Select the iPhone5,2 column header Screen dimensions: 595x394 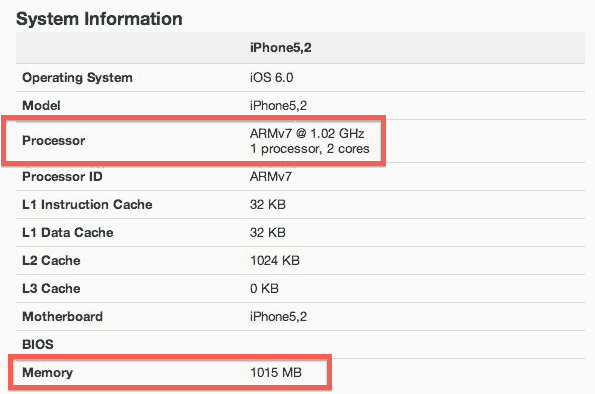(280, 48)
